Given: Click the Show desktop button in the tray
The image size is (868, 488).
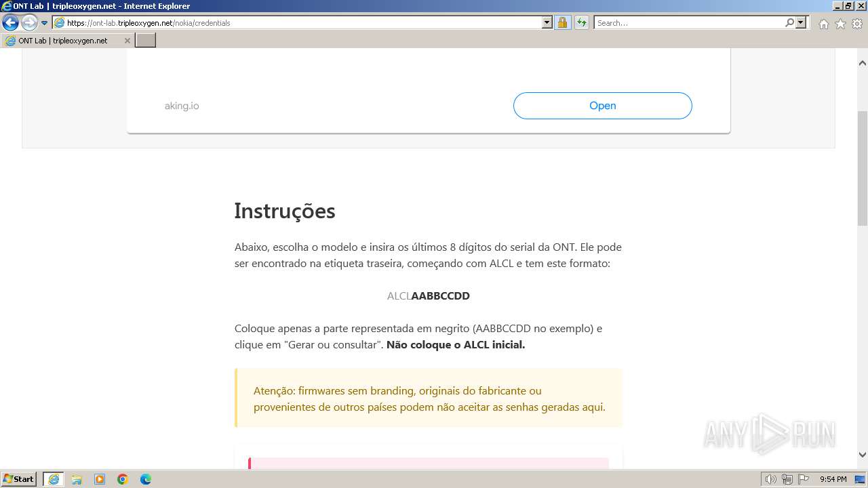Looking at the screenshot, I should [861, 479].
